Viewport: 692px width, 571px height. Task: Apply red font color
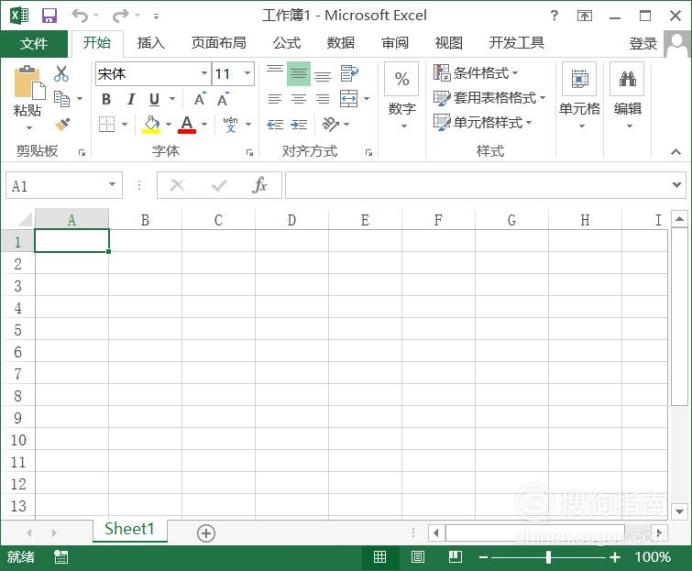(187, 124)
